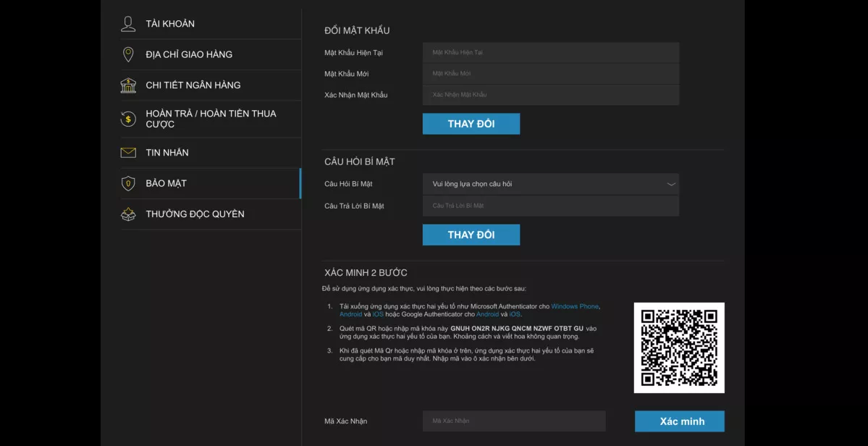Click the Xác minh verification button
Image resolution: width=868 pixels, height=446 pixels.
679,421
